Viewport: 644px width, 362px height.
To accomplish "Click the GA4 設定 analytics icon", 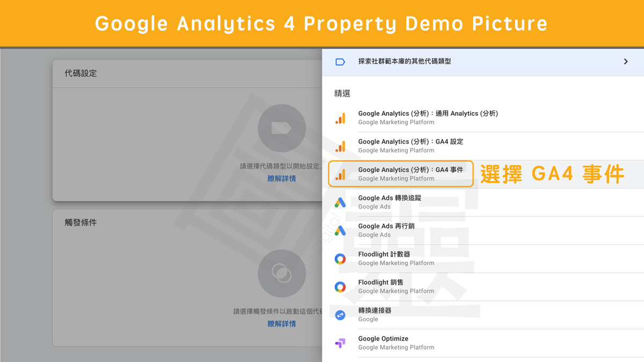I will click(x=340, y=146).
